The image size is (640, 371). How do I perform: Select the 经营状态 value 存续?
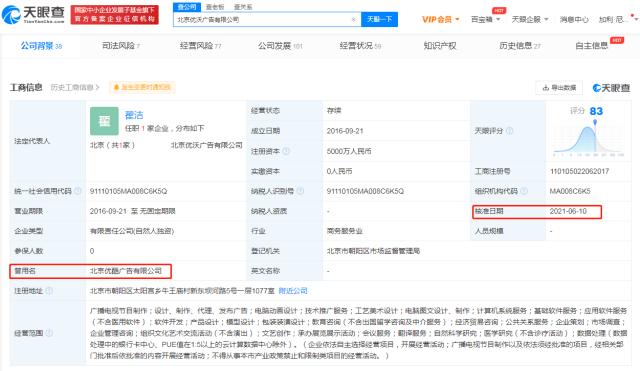pyautogui.click(x=334, y=111)
